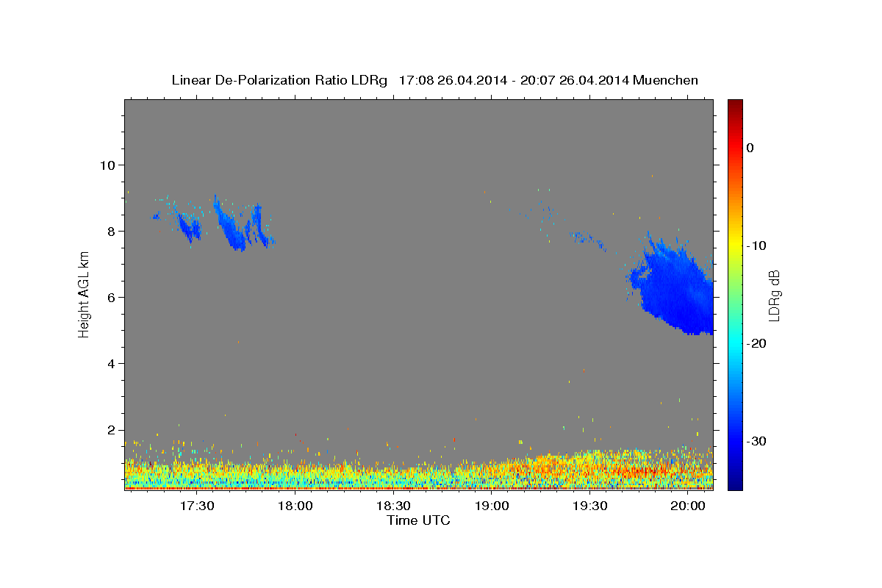This screenshot has height=588, width=882.
Task: Click the small blue cloud near 17:30
Action: pos(189,227)
